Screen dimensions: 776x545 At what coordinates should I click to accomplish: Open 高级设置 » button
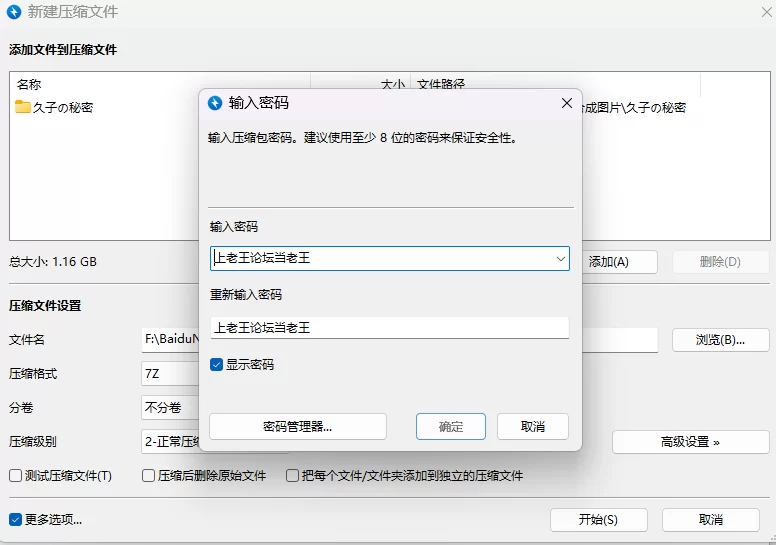(690, 442)
